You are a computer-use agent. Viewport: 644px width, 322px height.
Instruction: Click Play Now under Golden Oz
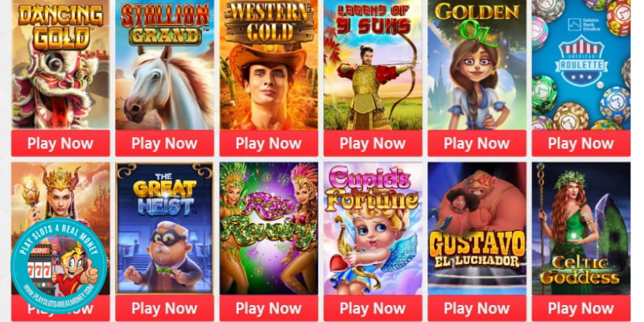[477, 143]
